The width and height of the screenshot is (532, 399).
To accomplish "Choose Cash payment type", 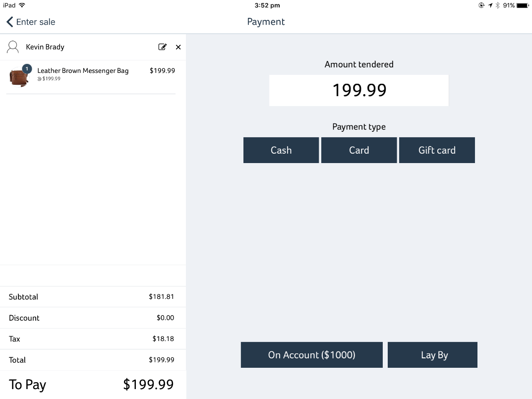I will pyautogui.click(x=281, y=150).
